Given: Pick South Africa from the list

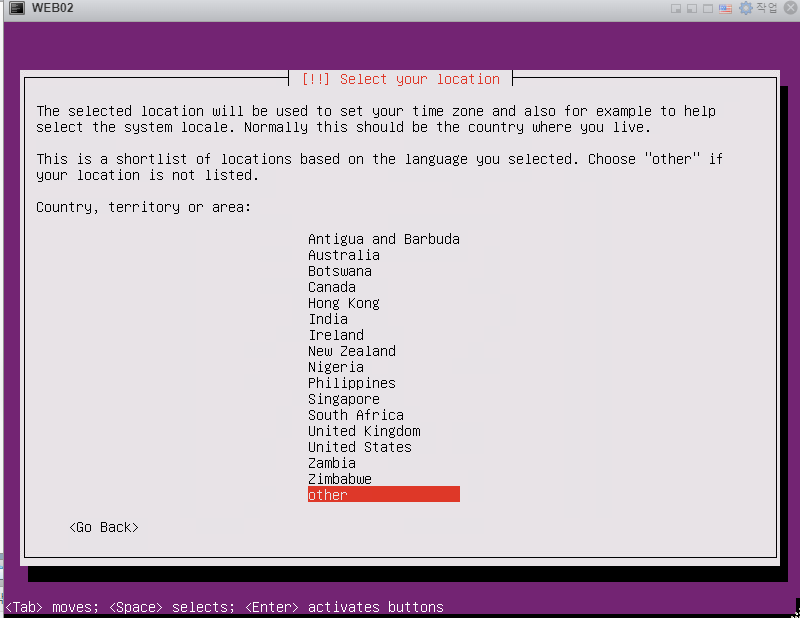Looking at the screenshot, I should pos(384,415).
